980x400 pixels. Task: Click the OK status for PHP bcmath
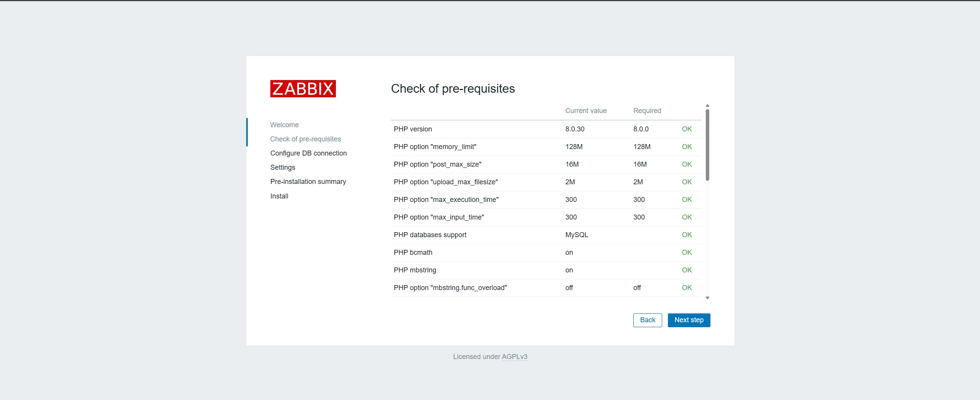tap(687, 252)
